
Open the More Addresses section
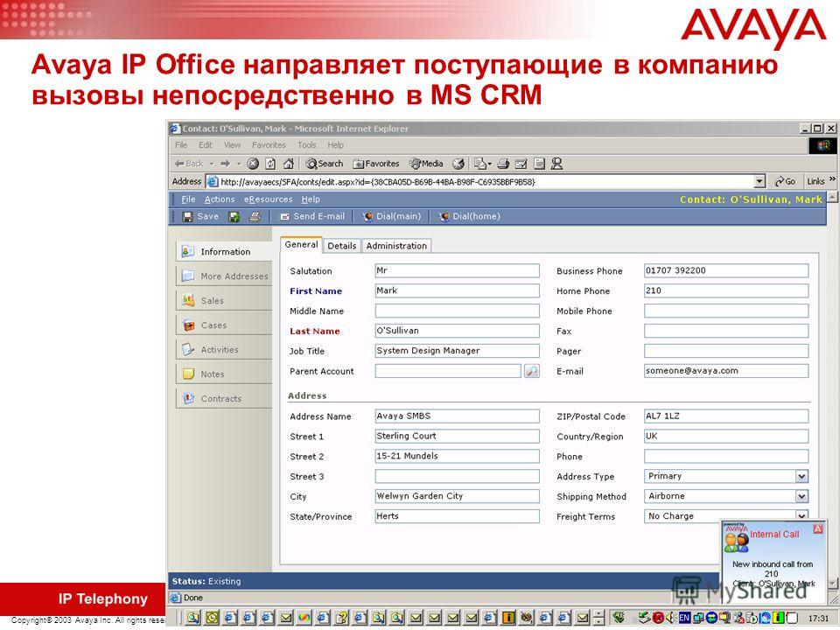[224, 276]
